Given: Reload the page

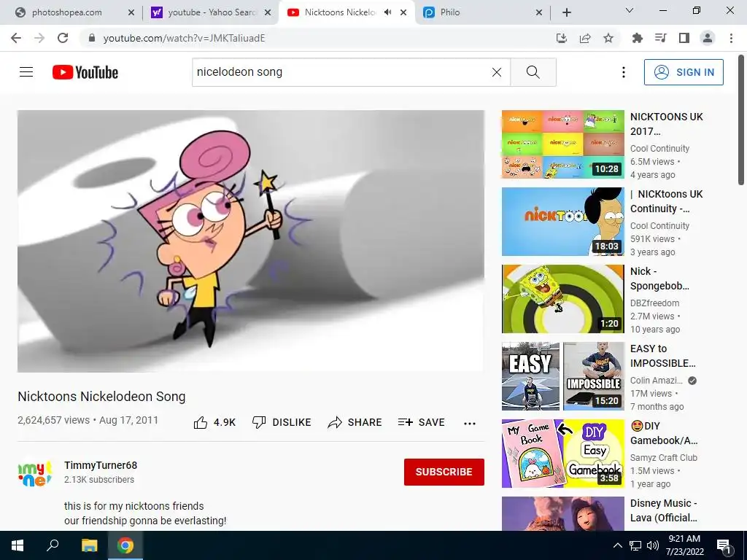Looking at the screenshot, I should tap(63, 38).
